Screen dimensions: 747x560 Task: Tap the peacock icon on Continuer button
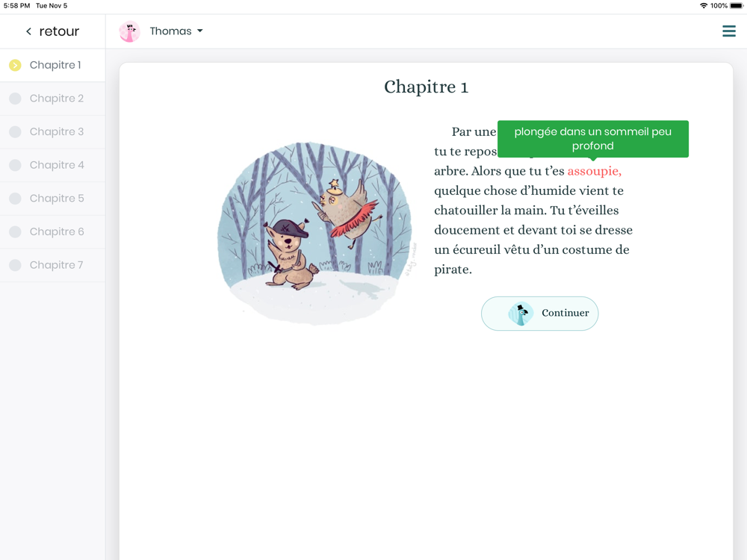pos(520,314)
